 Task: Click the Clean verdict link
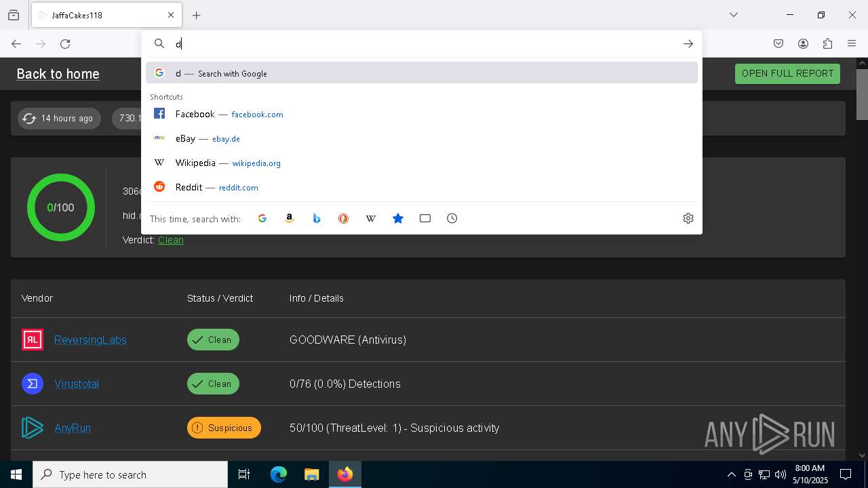pyautogui.click(x=171, y=240)
